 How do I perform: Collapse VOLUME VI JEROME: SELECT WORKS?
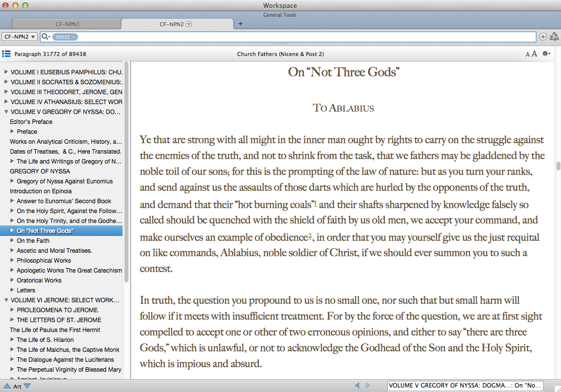click(6, 300)
